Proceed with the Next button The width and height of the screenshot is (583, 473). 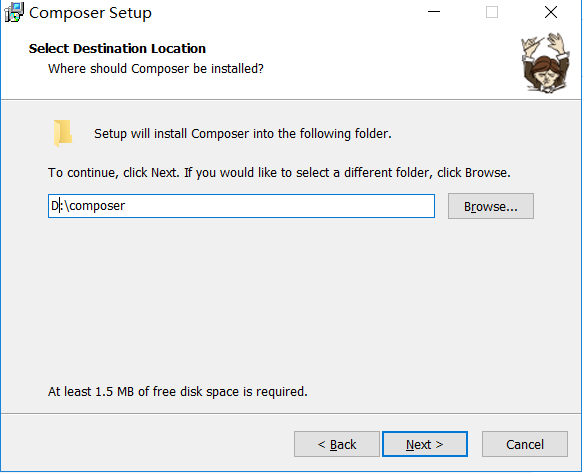(x=425, y=444)
